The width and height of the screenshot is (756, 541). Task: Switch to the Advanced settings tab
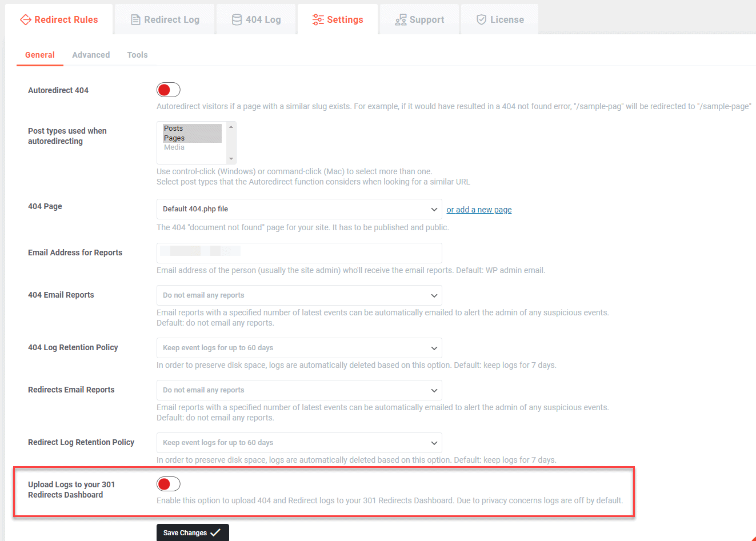coord(91,54)
